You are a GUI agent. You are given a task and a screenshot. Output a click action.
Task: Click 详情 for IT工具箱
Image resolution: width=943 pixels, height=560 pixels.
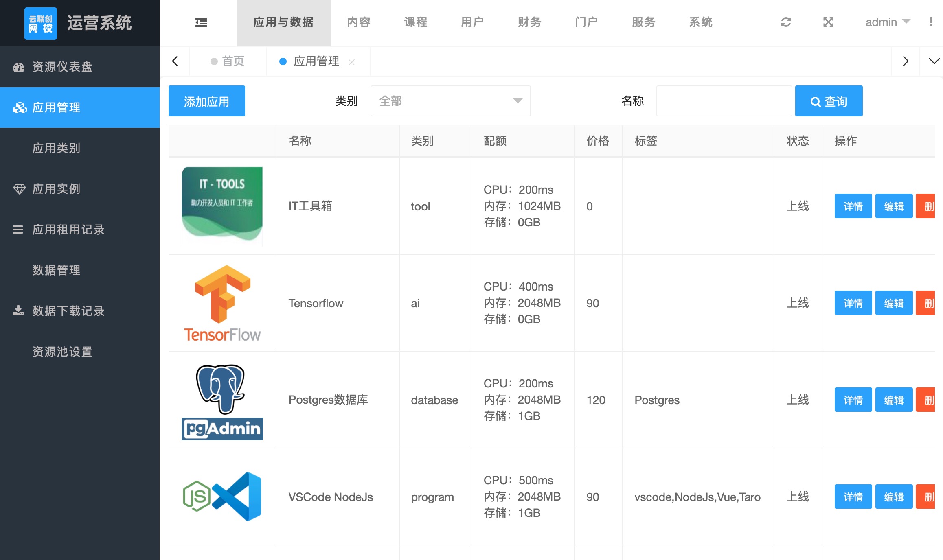853,206
